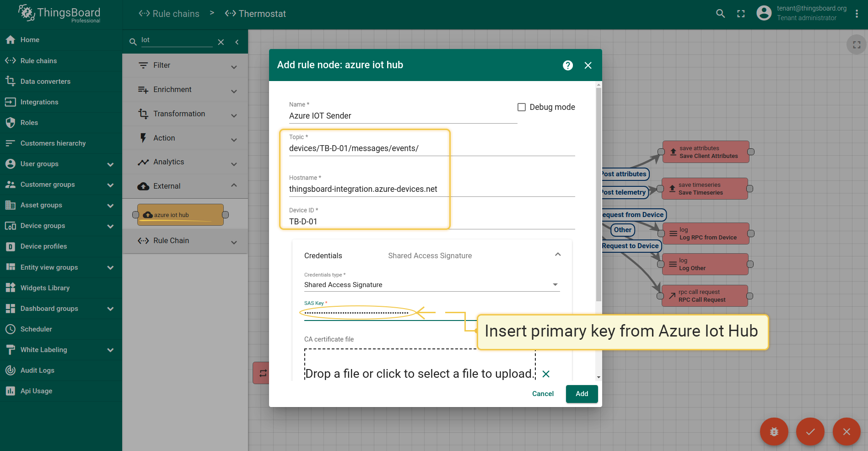
Task: Click the Audit Logs icon
Action: tap(11, 370)
